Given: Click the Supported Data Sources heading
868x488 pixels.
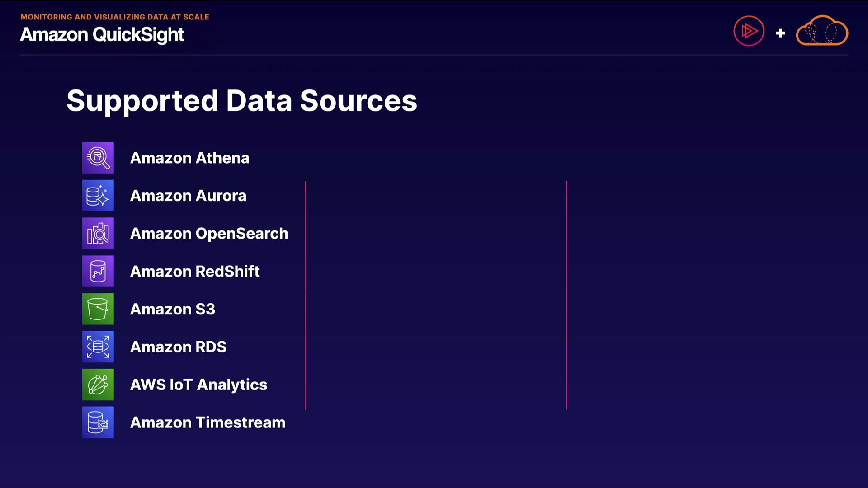Looking at the screenshot, I should coord(241,101).
